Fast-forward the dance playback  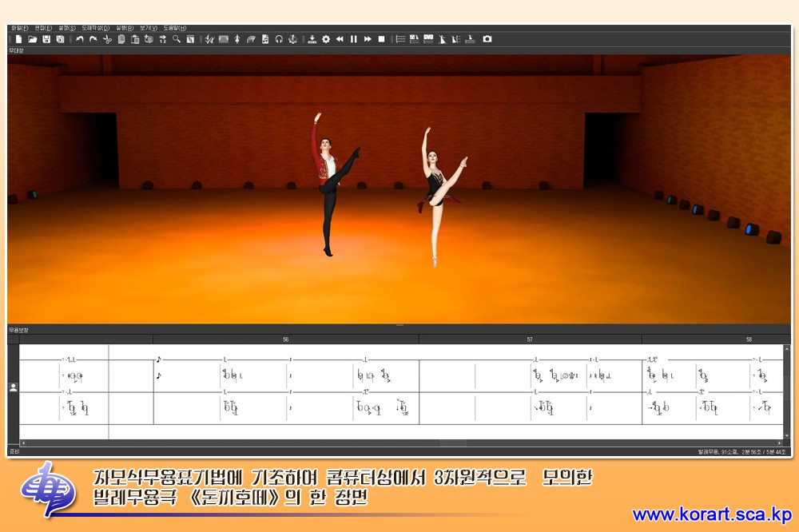coord(368,39)
